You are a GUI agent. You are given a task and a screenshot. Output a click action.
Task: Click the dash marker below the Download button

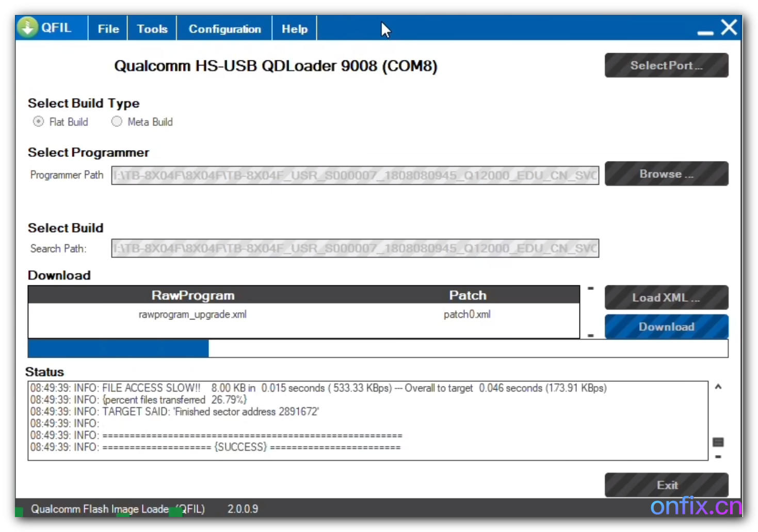click(x=590, y=335)
